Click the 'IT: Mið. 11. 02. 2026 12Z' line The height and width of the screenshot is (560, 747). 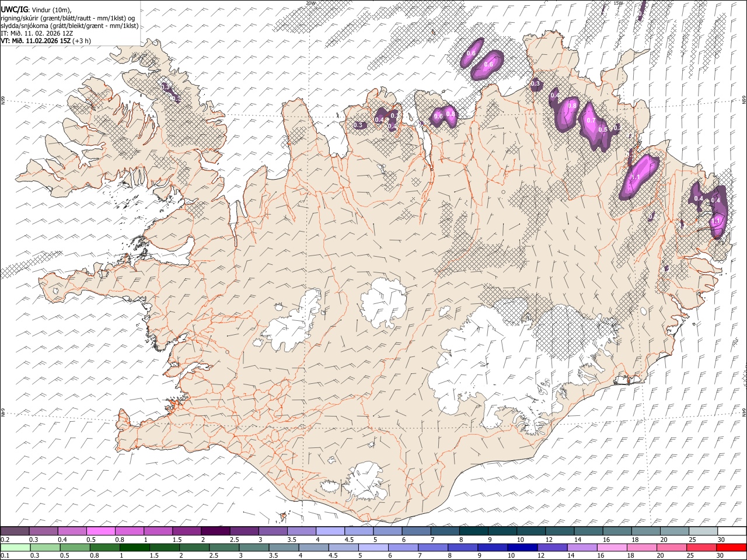pyautogui.click(x=37, y=33)
